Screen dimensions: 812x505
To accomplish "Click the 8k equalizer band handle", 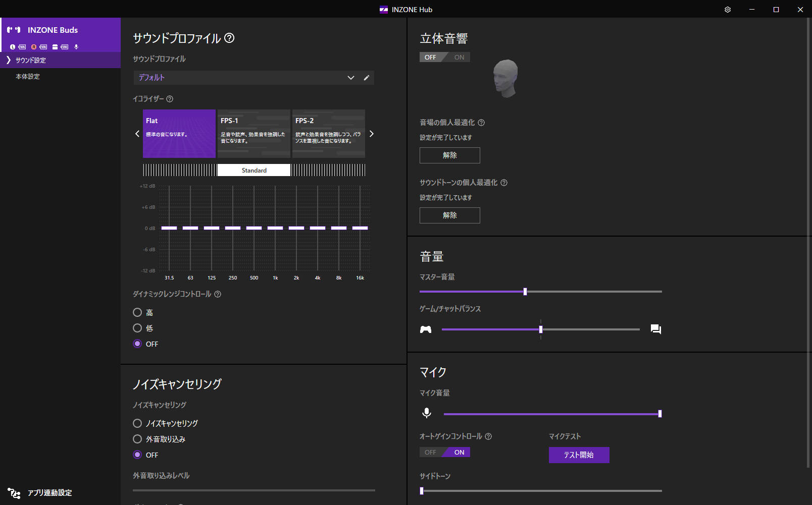I will [x=339, y=228].
